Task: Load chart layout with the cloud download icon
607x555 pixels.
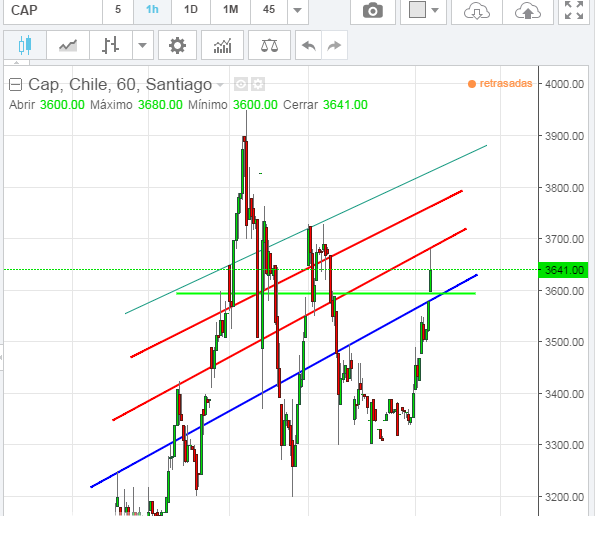Action: [x=477, y=10]
